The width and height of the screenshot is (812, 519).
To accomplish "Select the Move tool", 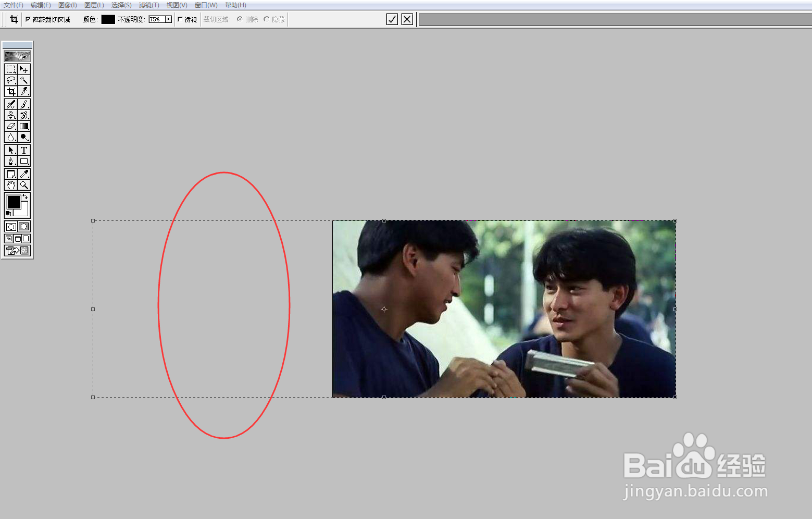I will click(24, 69).
